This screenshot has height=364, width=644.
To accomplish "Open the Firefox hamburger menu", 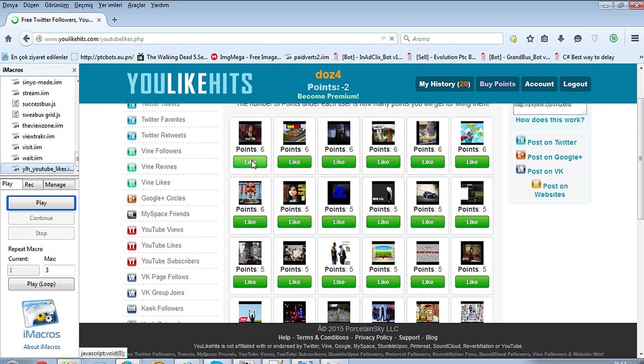I will pyautogui.click(x=635, y=39).
